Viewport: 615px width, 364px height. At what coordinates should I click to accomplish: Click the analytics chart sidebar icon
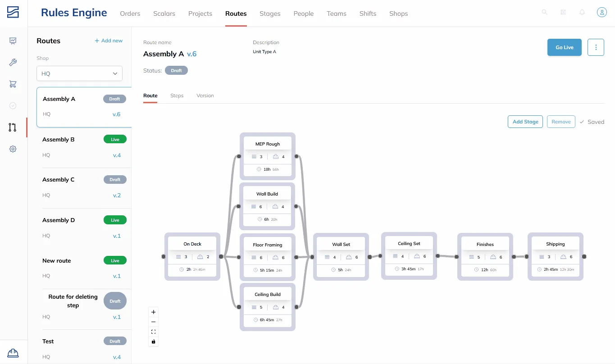point(13,41)
